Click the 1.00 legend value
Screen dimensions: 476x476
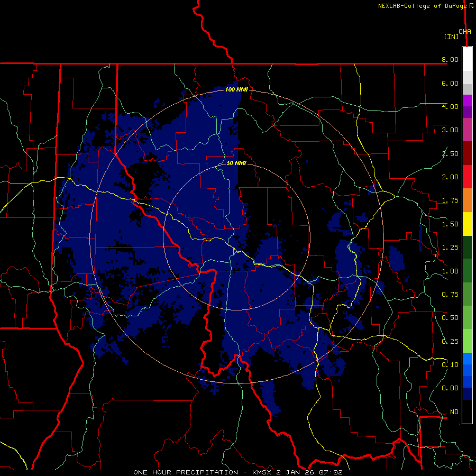(x=450, y=271)
